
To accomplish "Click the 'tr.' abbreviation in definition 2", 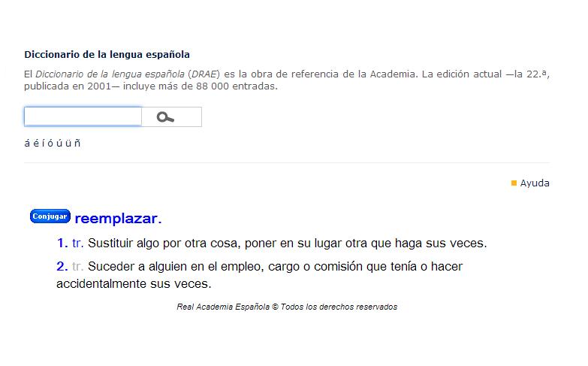I will (79, 266).
